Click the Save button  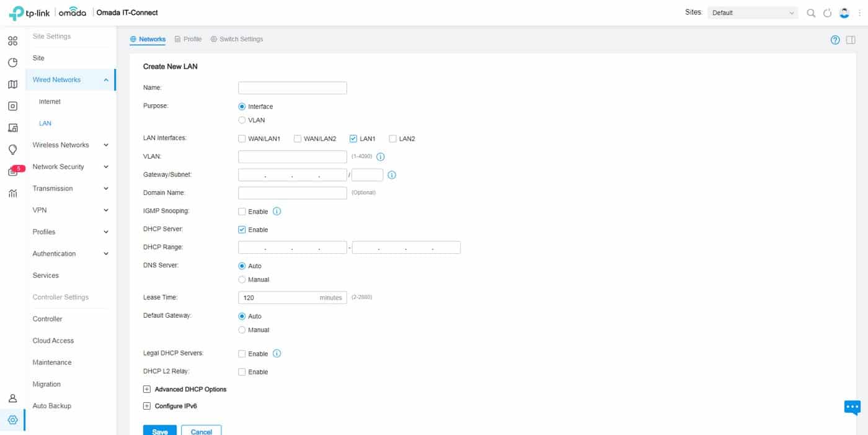point(160,431)
